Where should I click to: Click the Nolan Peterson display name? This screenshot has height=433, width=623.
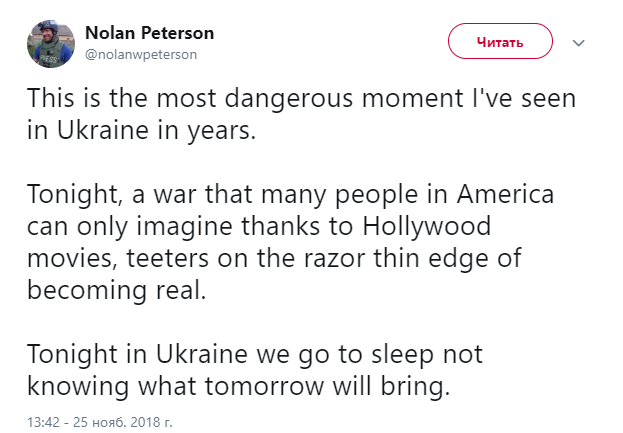pyautogui.click(x=149, y=33)
